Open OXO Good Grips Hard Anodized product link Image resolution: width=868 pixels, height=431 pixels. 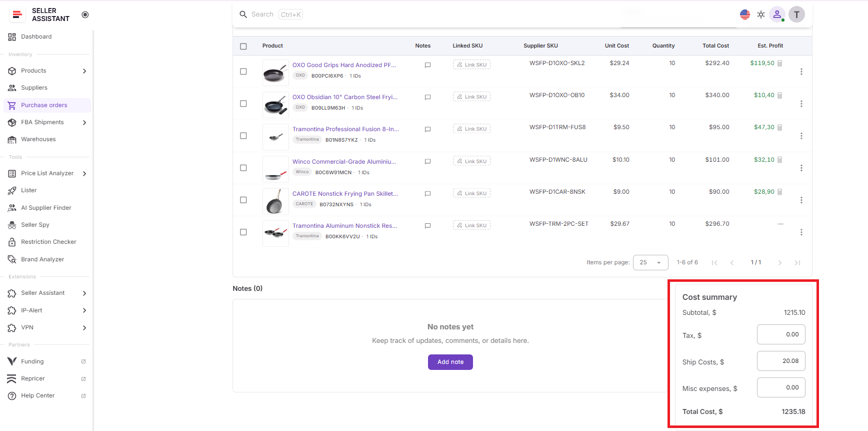[344, 65]
